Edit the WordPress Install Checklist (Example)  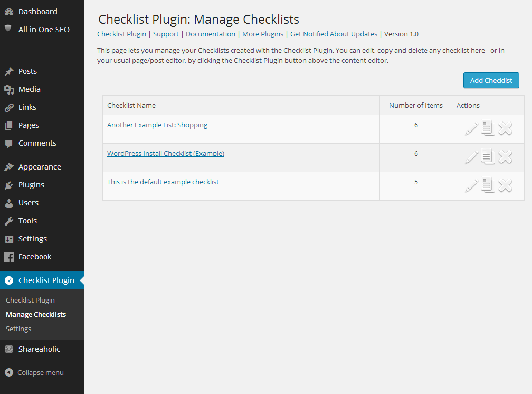coord(472,157)
